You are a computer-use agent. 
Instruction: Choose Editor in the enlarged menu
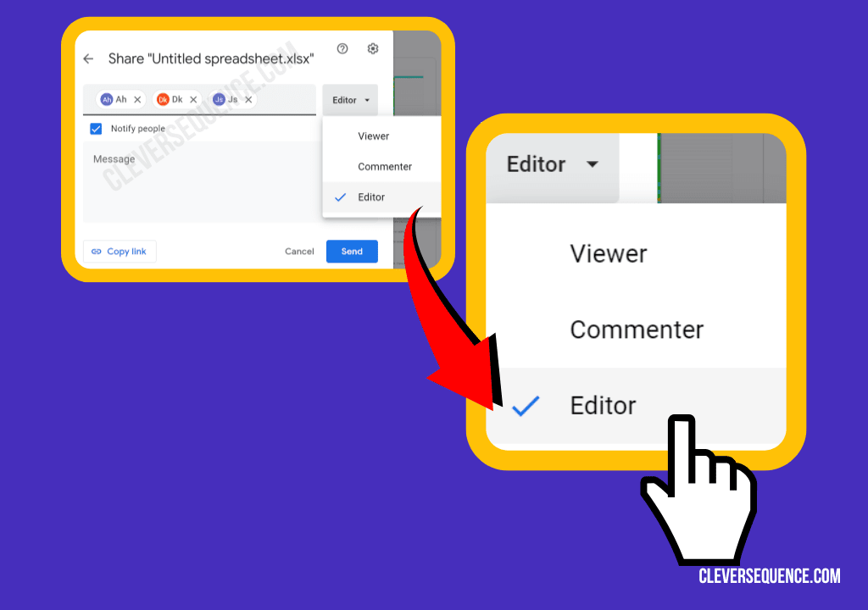click(603, 405)
